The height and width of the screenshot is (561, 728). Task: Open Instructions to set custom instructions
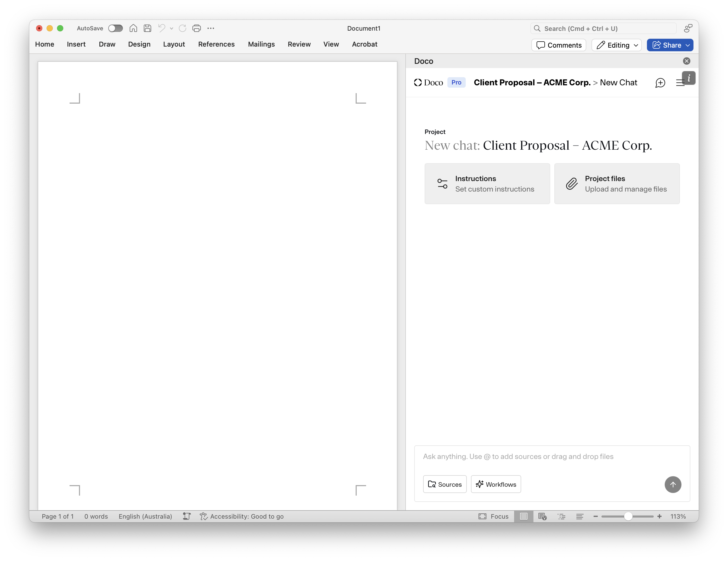(x=487, y=183)
